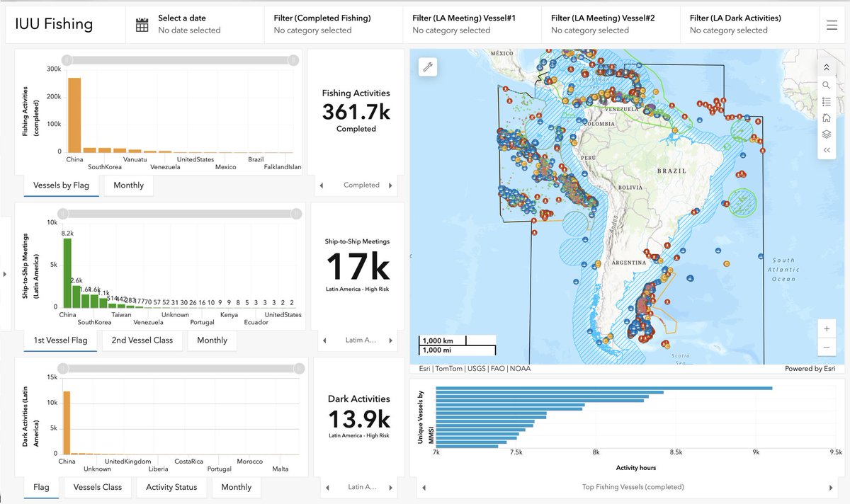Click left handle of dark activities range slider
This screenshot has height=504, width=850.
pyautogui.click(x=63, y=368)
